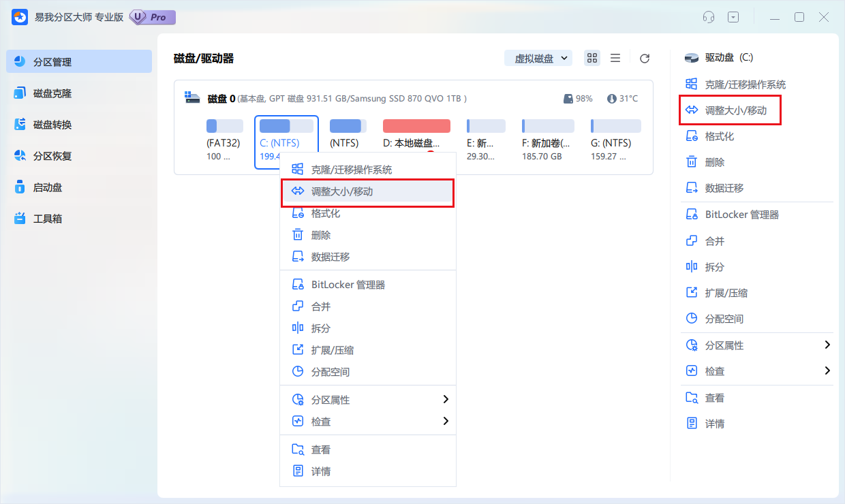
Task: Select 磁盘转换 in the sidebar
Action: (52, 124)
